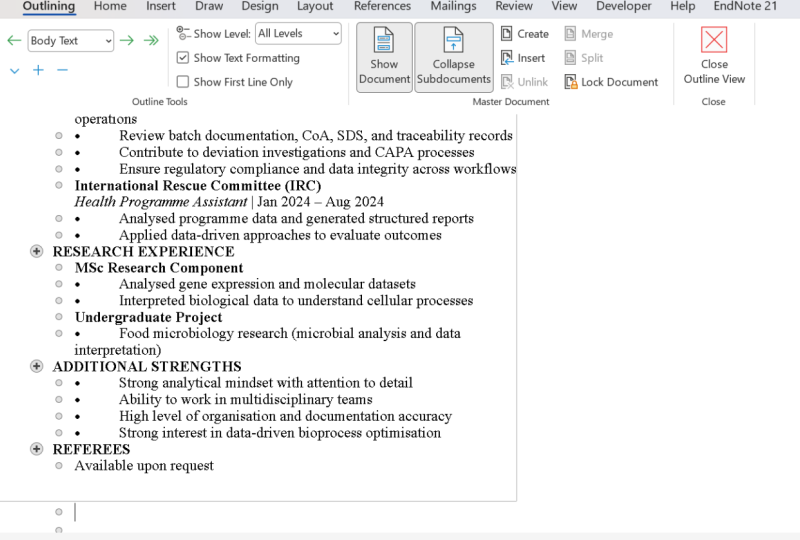
Task: Click the RESEARCH EXPERIENCE heading text
Action: 143,252
